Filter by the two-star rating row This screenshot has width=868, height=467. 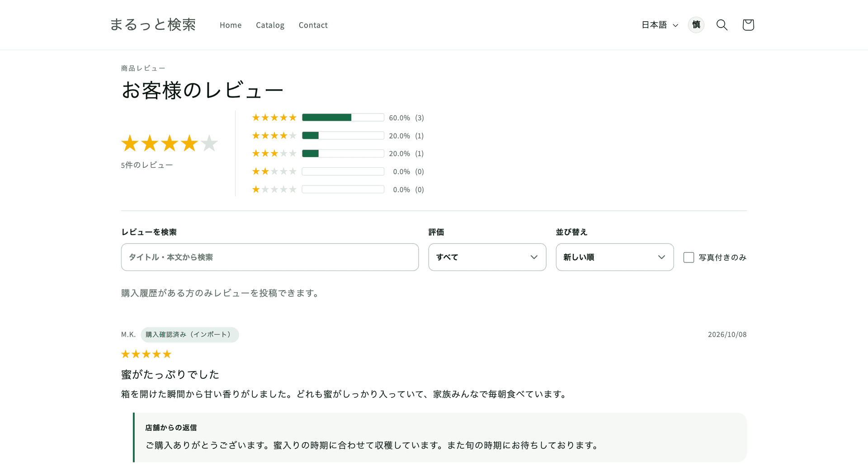(338, 172)
